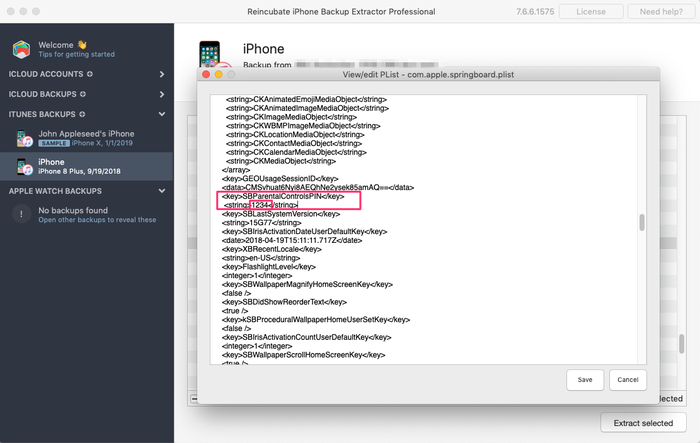Click the CKWBMPImageMediaObject string line
The height and width of the screenshot is (443, 700).
[x=303, y=126]
